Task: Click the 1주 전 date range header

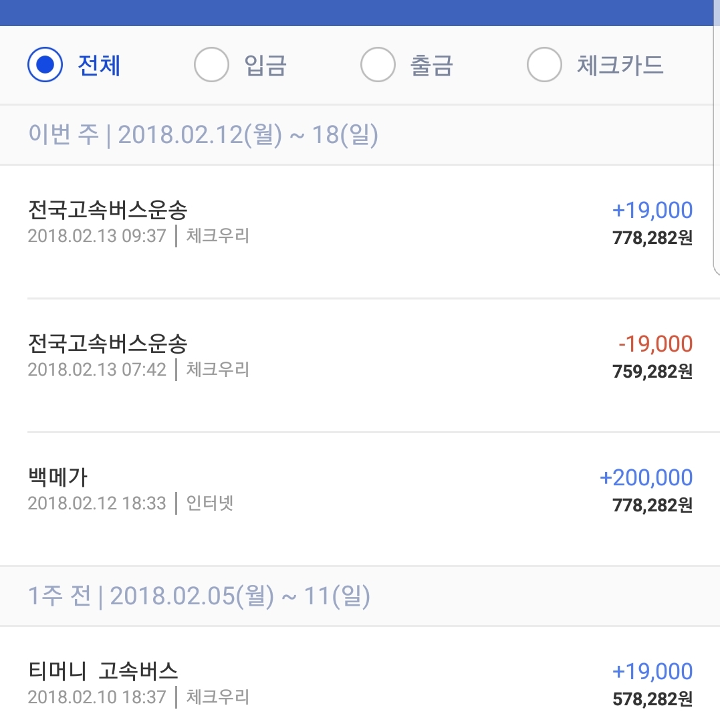Action: point(199,596)
